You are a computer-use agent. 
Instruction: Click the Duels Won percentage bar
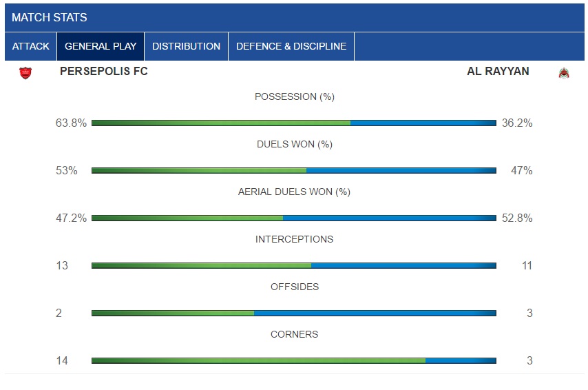tap(294, 171)
